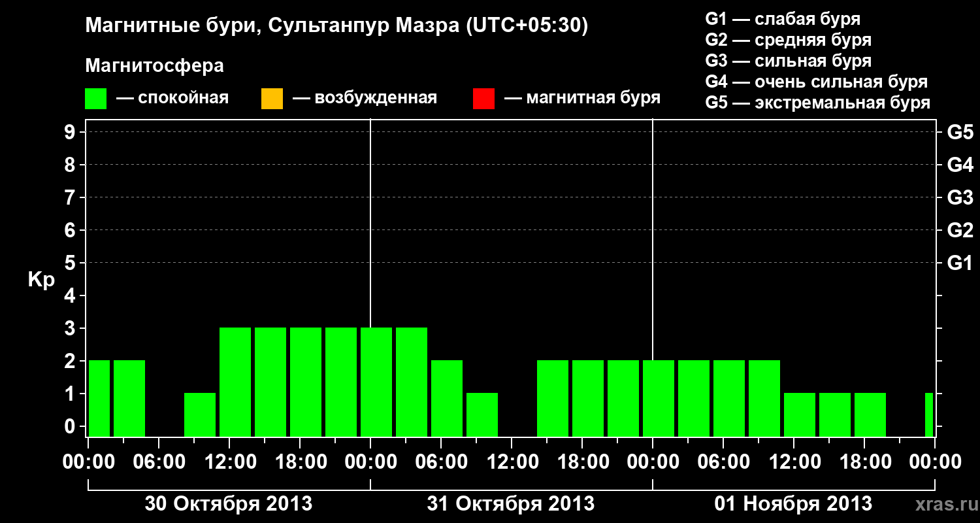Click the '06:00' time label under 01 November
Viewport: 980px width, 523px height.
click(x=724, y=462)
